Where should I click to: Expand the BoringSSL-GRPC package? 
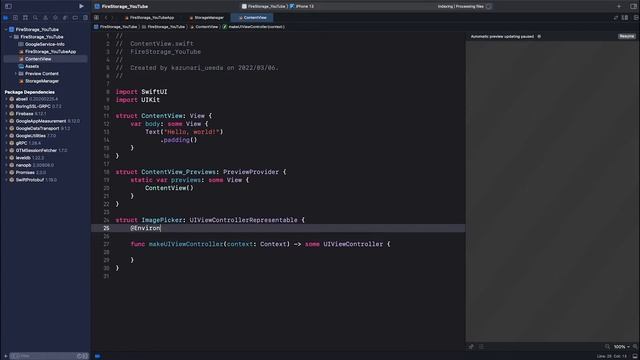coord(6,106)
